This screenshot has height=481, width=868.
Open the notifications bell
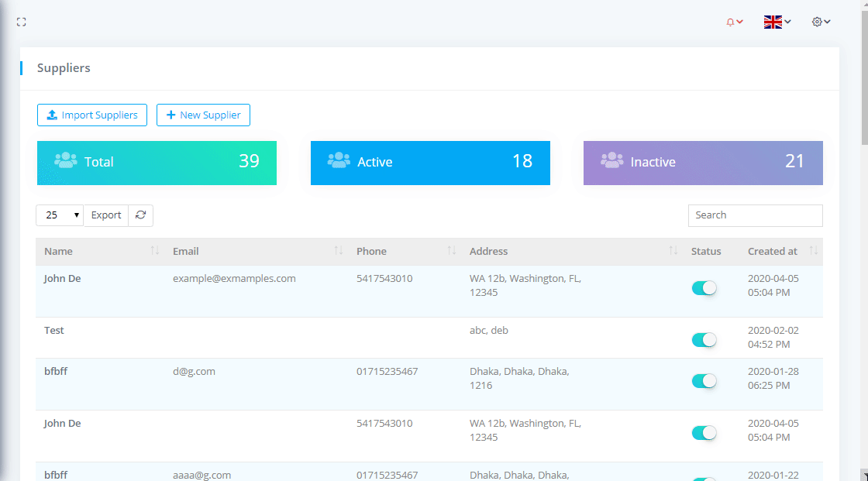click(x=734, y=22)
